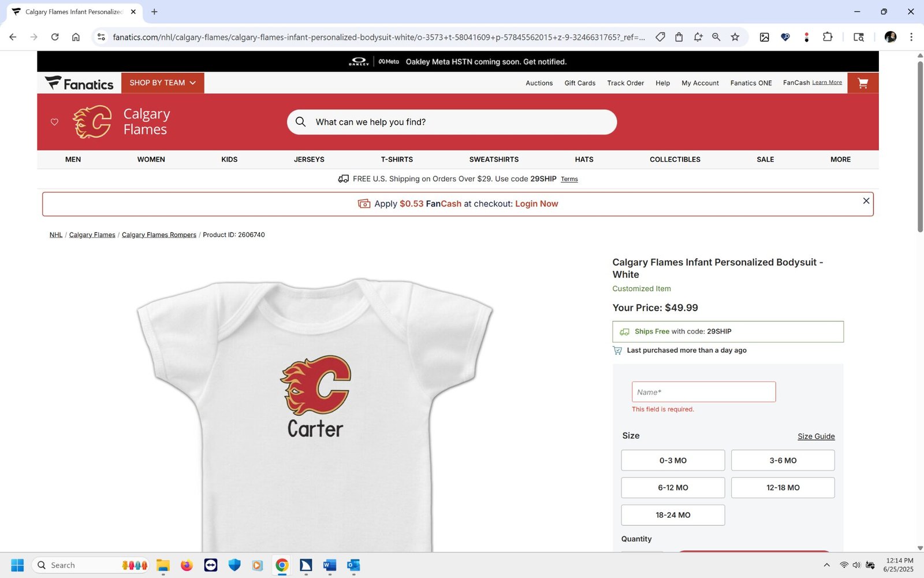The height and width of the screenshot is (578, 924).
Task: Click the 'What can we help you find?' search box
Action: tap(452, 122)
